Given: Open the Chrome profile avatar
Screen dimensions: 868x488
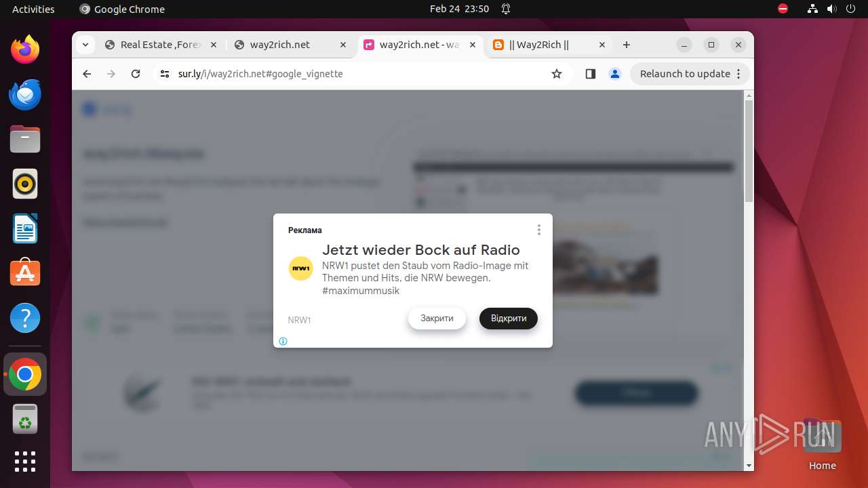Looking at the screenshot, I should 615,74.
